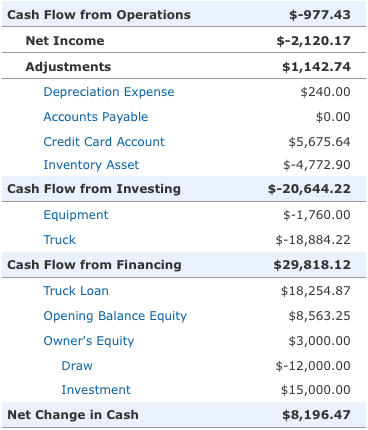Open the Owner's Equity link
The height and width of the screenshot is (430, 368).
(x=89, y=341)
